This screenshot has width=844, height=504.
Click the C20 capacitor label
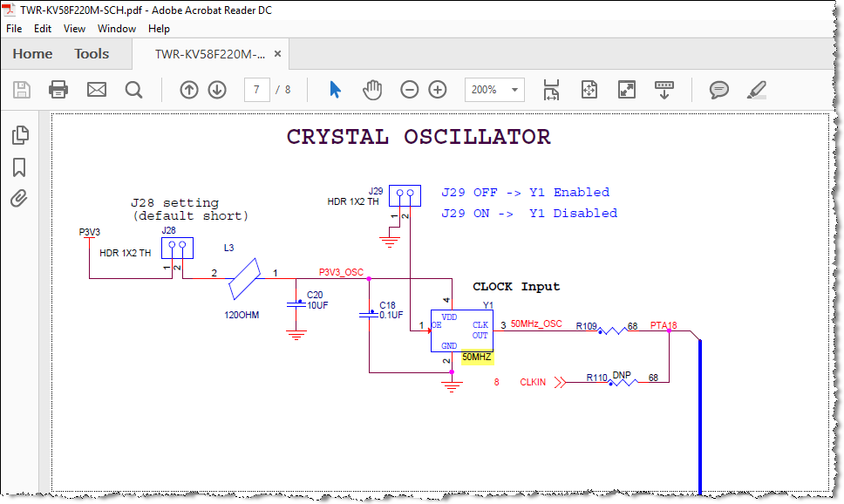click(315, 295)
